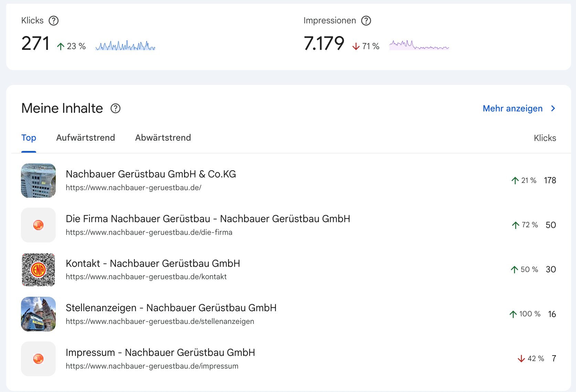Click the Stellenanzeigen page URL
The width and height of the screenshot is (576, 392).
(x=160, y=322)
